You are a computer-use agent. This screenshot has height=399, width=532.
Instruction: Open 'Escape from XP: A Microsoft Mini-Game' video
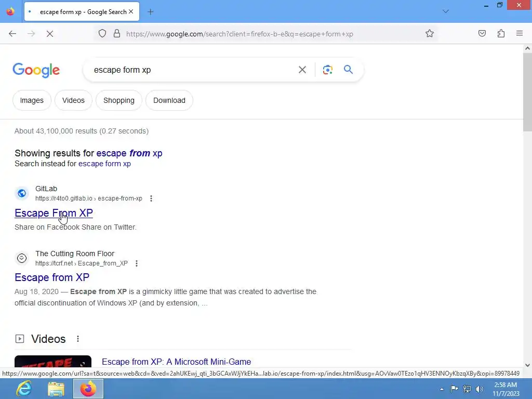click(177, 362)
